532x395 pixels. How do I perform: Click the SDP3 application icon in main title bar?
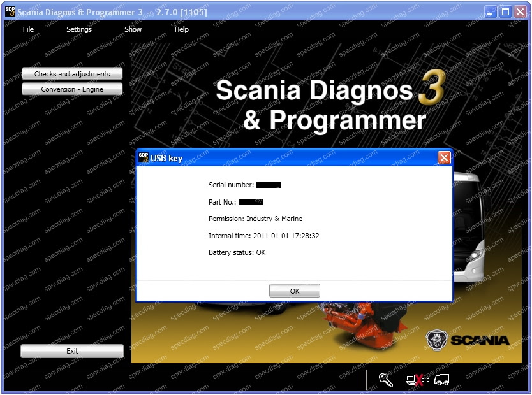tap(10, 11)
